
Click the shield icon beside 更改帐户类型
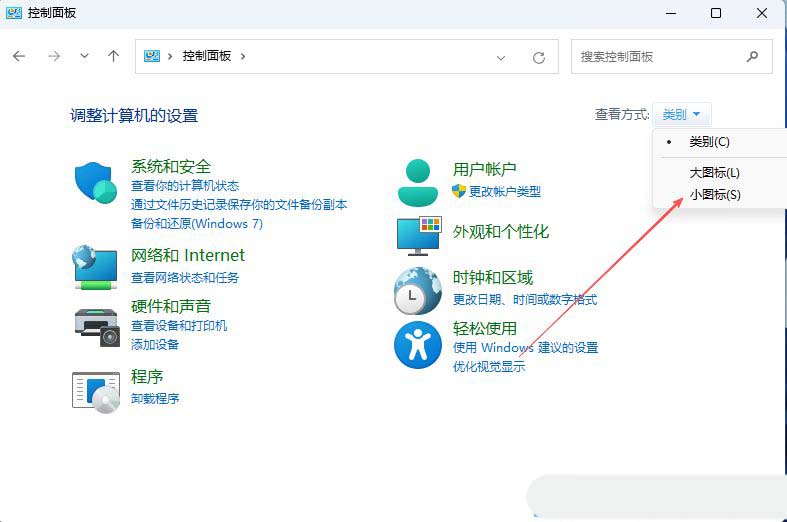[x=459, y=191]
